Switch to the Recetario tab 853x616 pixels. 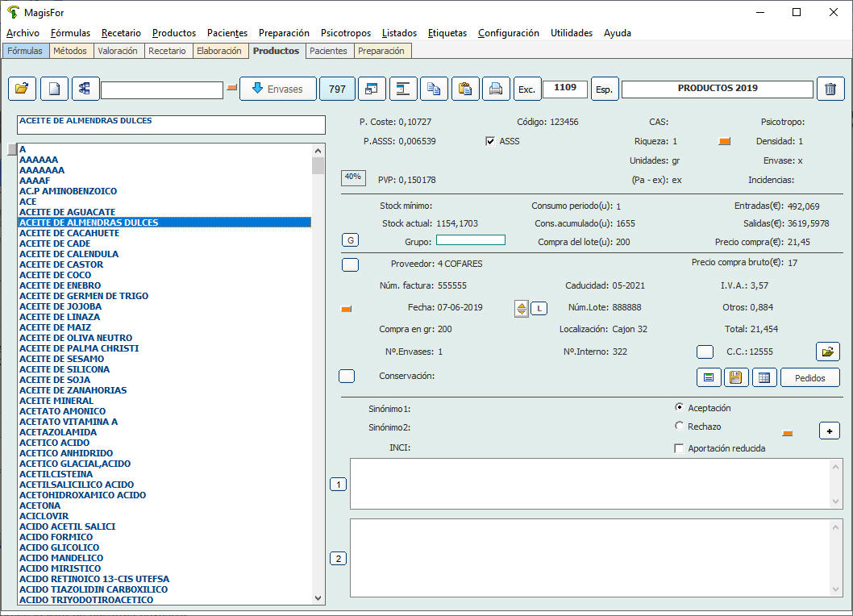click(167, 51)
